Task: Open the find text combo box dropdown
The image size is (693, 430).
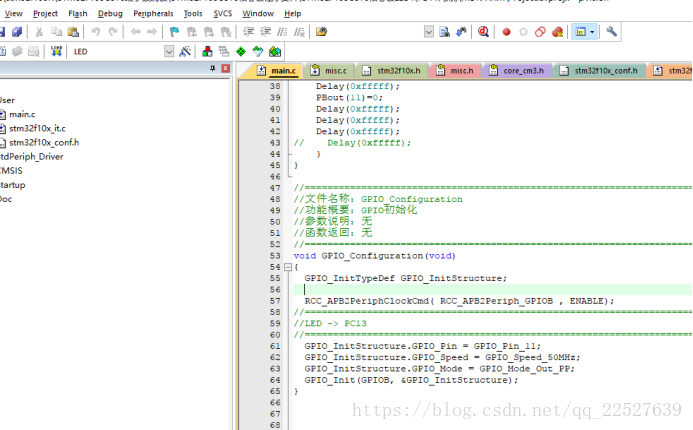Action: 428,32
